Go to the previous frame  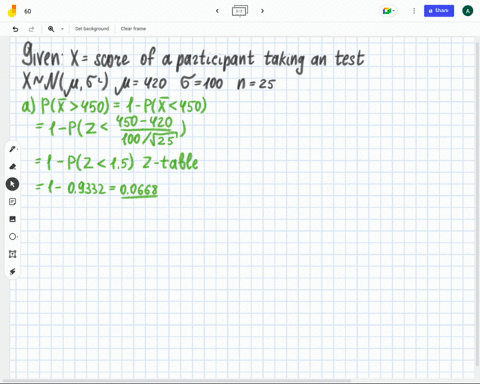point(217,11)
